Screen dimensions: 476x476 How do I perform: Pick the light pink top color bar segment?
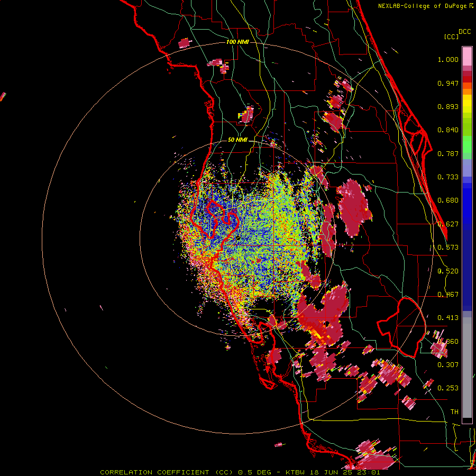467,57
